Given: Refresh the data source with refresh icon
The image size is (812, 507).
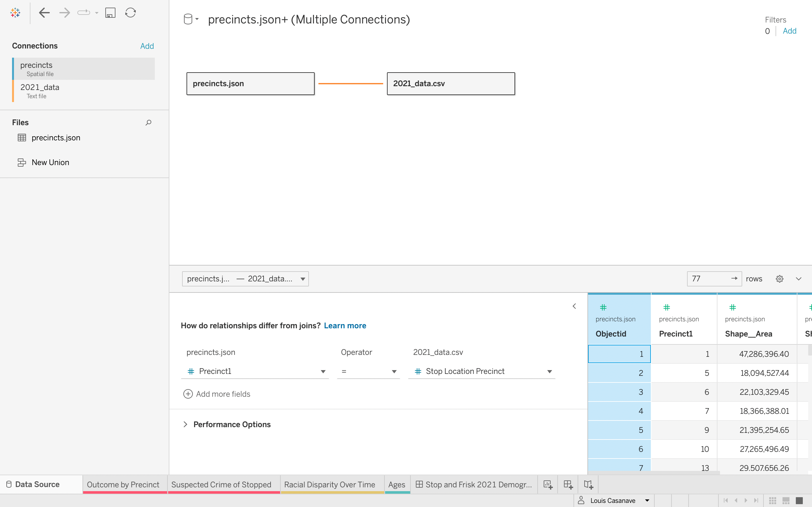Looking at the screenshot, I should pyautogui.click(x=130, y=13).
